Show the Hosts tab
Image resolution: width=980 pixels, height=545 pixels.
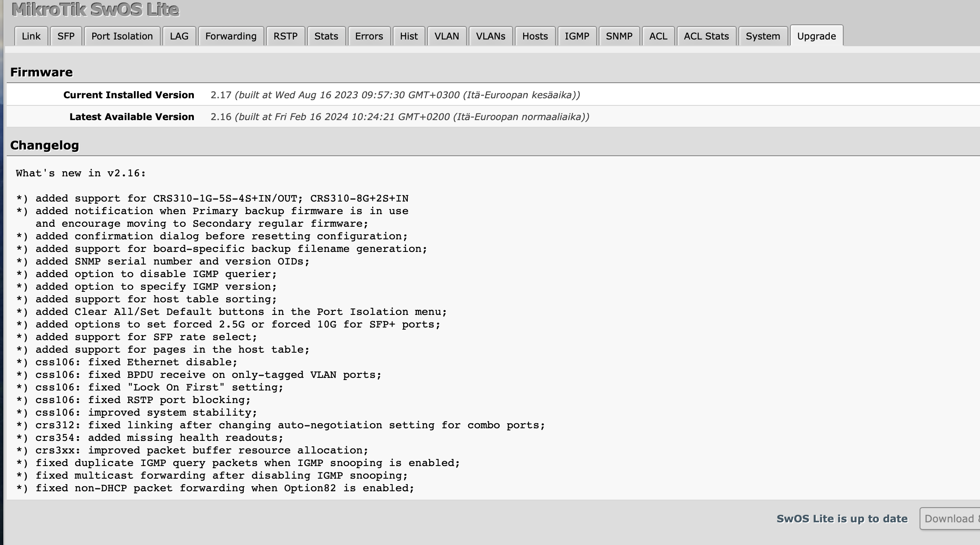coord(535,36)
